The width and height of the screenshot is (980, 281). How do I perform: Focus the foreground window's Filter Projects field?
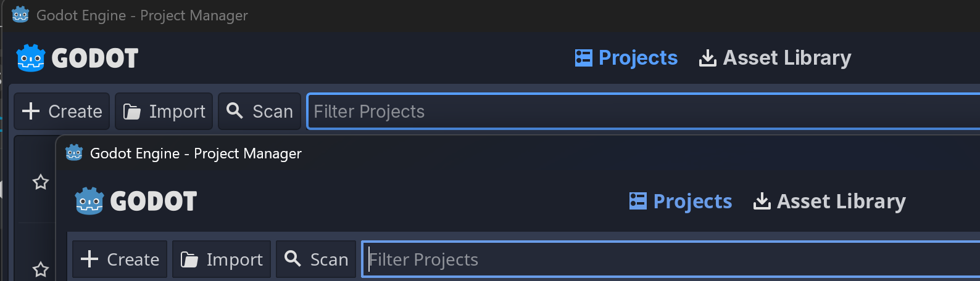coord(617,259)
